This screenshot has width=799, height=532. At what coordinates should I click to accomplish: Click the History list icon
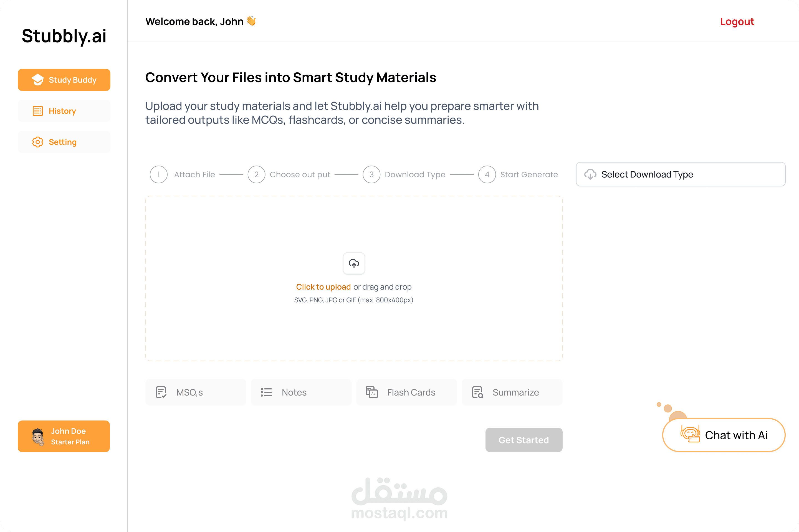click(38, 111)
